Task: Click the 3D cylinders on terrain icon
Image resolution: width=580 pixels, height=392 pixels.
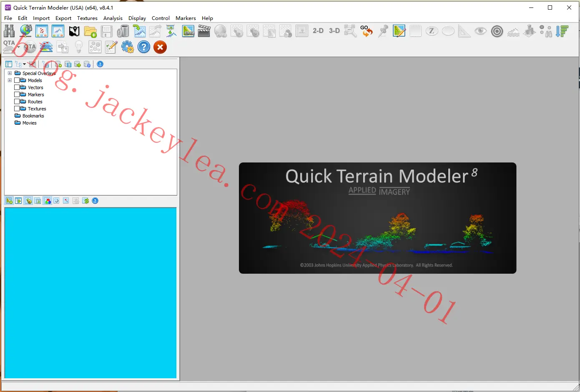Action: pyautogui.click(x=530, y=31)
